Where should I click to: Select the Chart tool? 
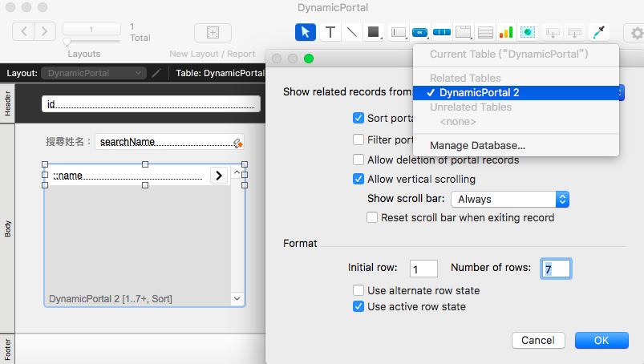[506, 32]
